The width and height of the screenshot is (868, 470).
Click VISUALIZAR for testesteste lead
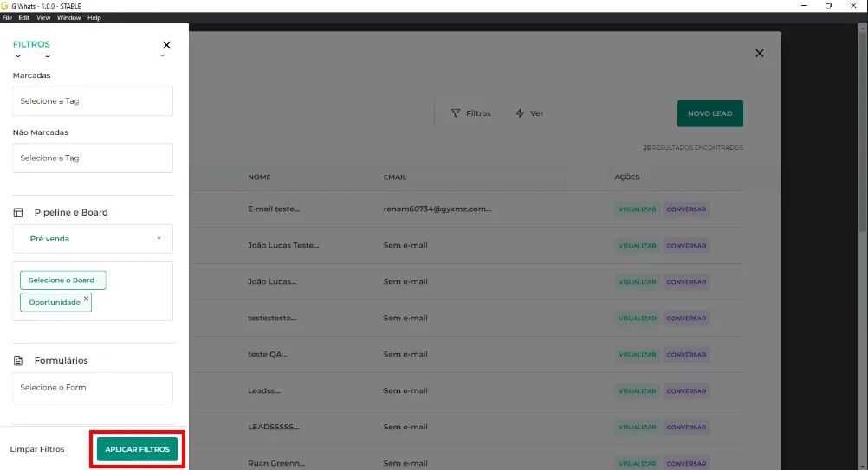tap(638, 319)
